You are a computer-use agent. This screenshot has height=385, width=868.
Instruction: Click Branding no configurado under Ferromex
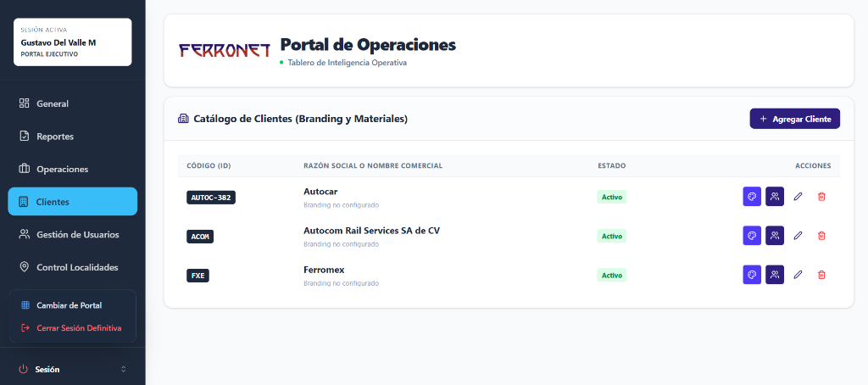(x=341, y=283)
